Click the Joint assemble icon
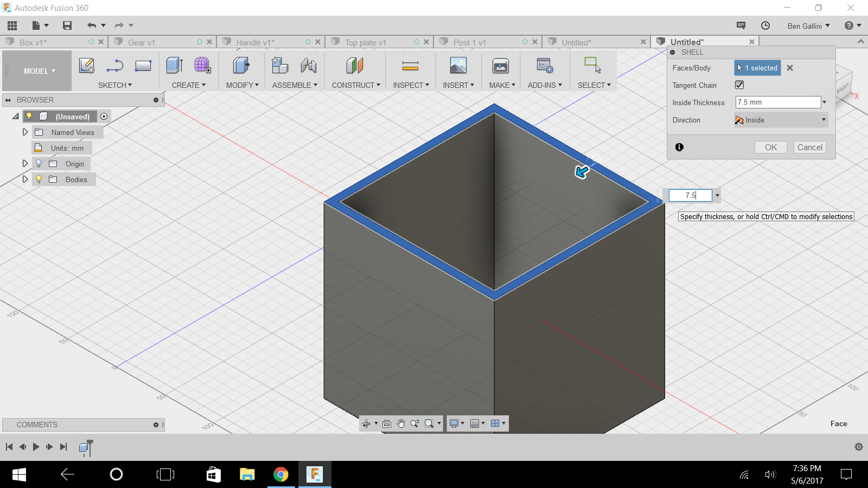Image resolution: width=868 pixels, height=488 pixels. [309, 66]
